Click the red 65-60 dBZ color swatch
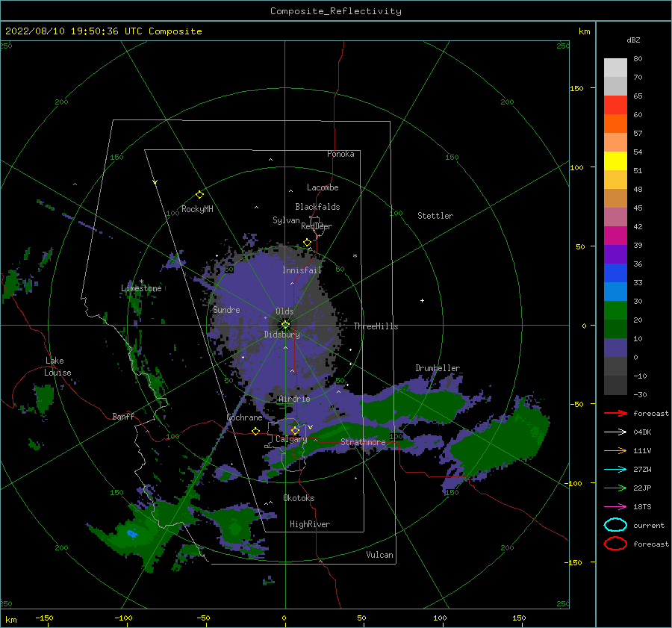Viewport: 672px width, 628px height. (615, 105)
